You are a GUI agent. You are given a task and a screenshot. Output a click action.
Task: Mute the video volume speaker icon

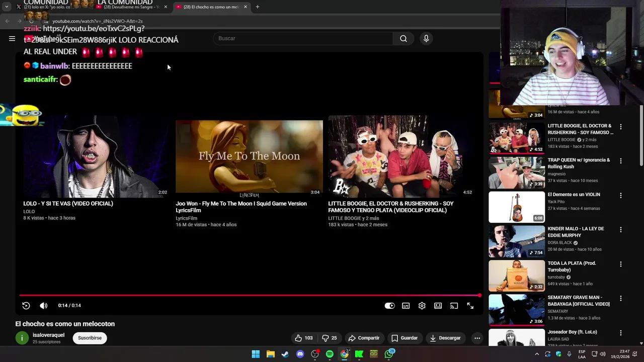click(x=44, y=306)
